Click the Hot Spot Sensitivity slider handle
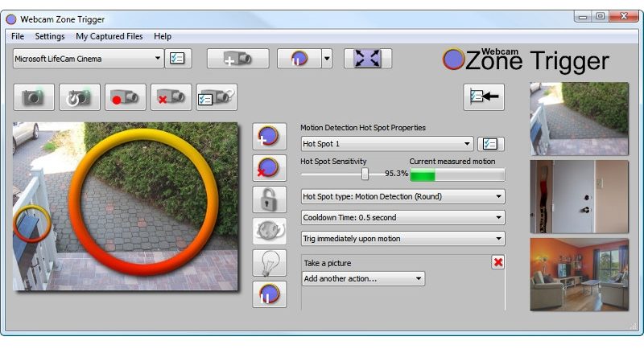 [365, 174]
